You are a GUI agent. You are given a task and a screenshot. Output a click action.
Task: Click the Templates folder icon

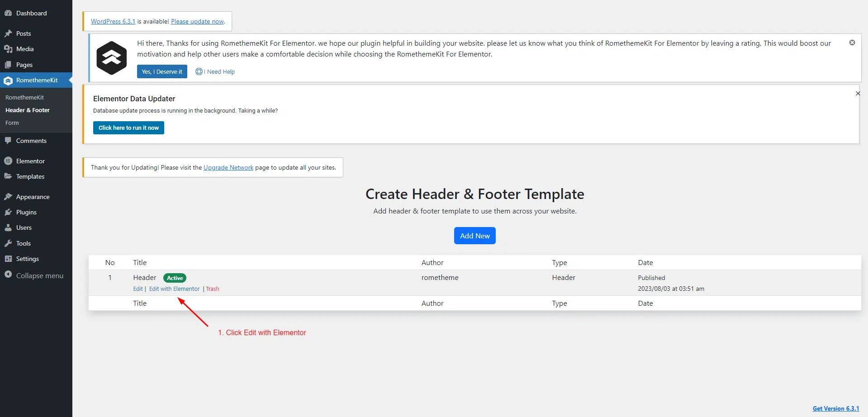pyautogui.click(x=8, y=176)
